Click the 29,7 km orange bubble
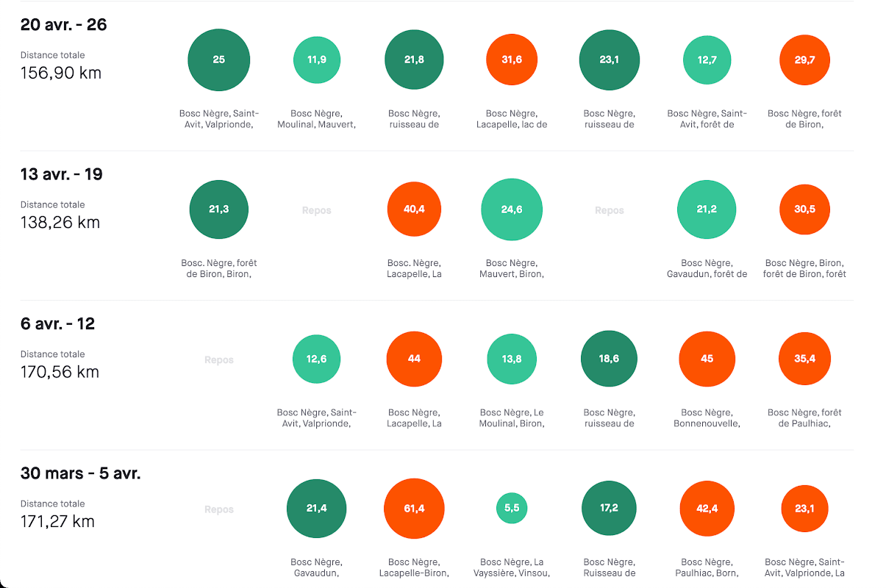 (x=804, y=60)
